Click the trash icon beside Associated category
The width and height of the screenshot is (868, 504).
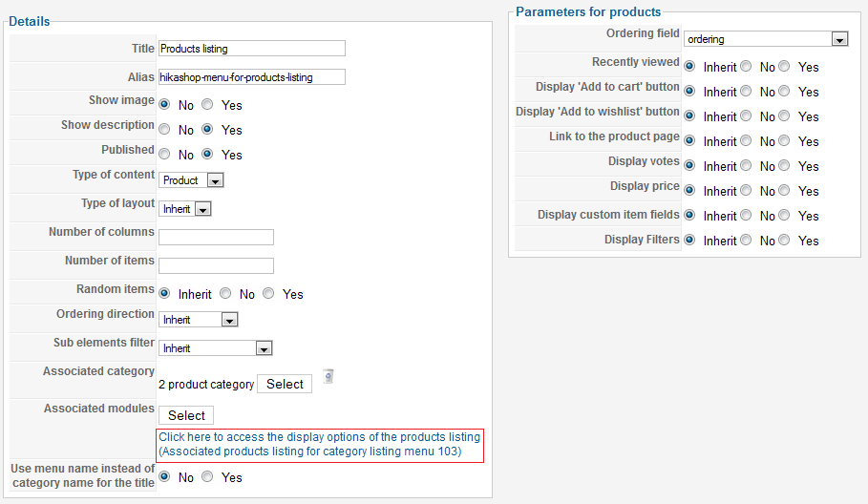pos(328,376)
